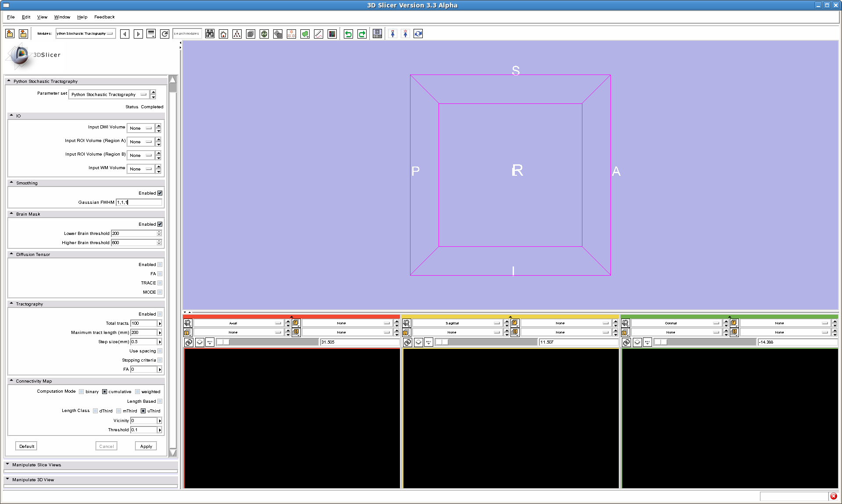Select weighted computation mode

[137, 391]
